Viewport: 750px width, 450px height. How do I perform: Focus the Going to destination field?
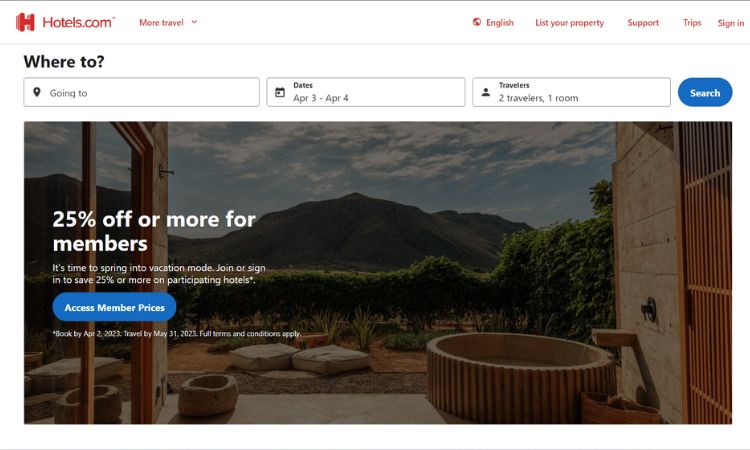click(142, 92)
